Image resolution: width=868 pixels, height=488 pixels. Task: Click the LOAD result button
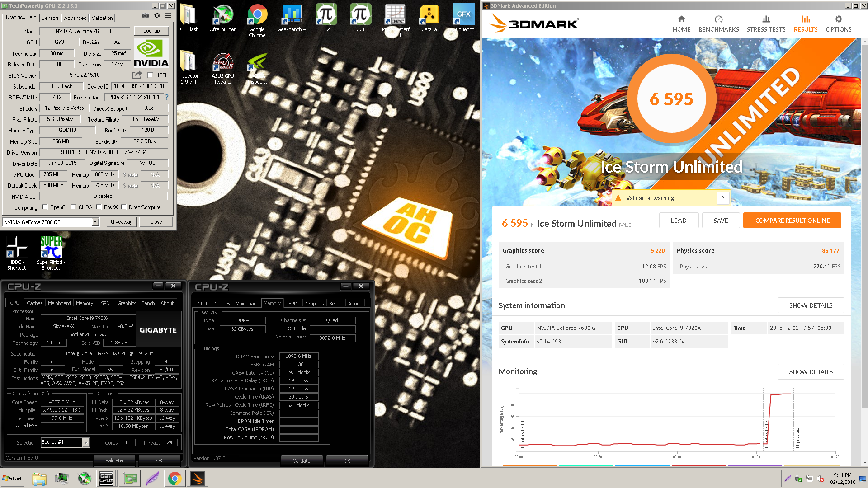(679, 221)
